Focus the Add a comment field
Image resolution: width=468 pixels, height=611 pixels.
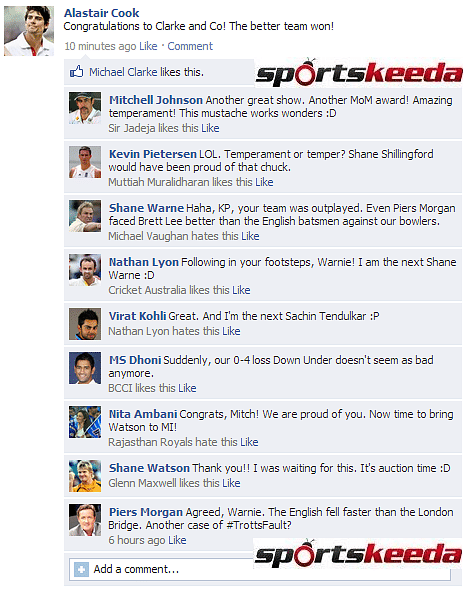(x=260, y=570)
